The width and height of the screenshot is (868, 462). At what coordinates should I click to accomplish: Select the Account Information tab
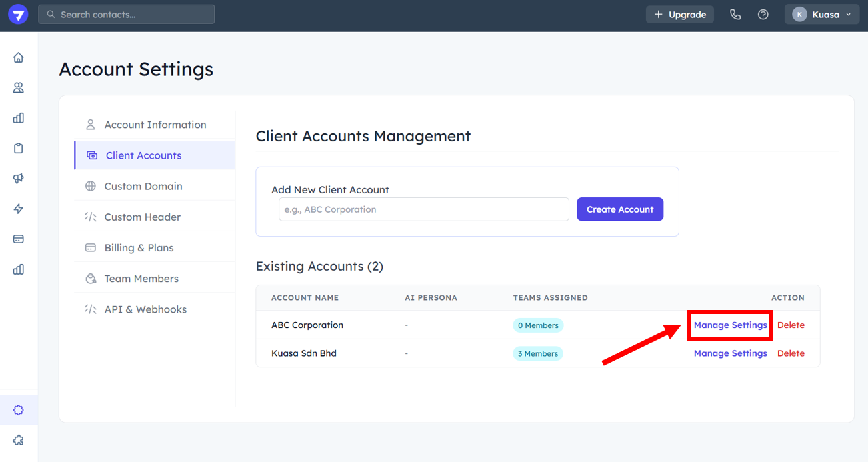point(155,125)
